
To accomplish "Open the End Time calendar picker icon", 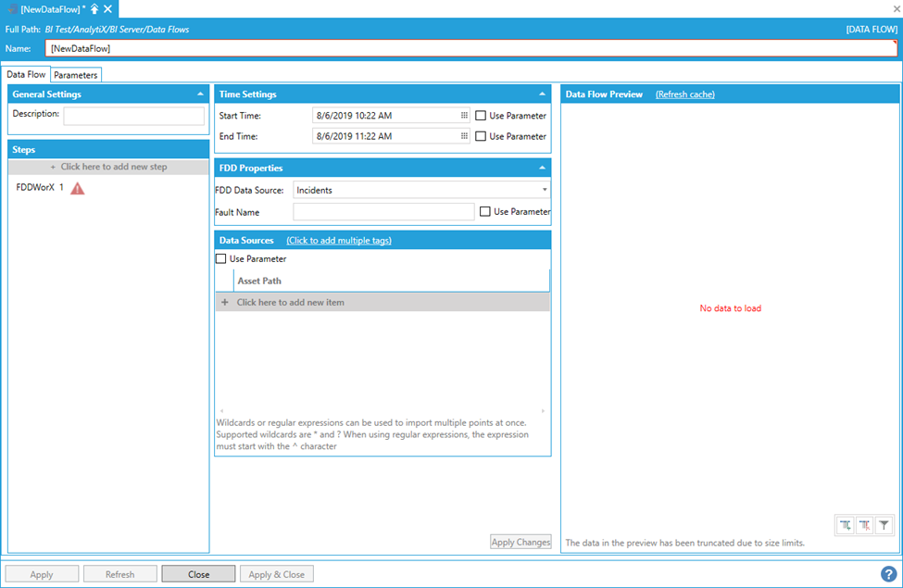I will coord(464,136).
